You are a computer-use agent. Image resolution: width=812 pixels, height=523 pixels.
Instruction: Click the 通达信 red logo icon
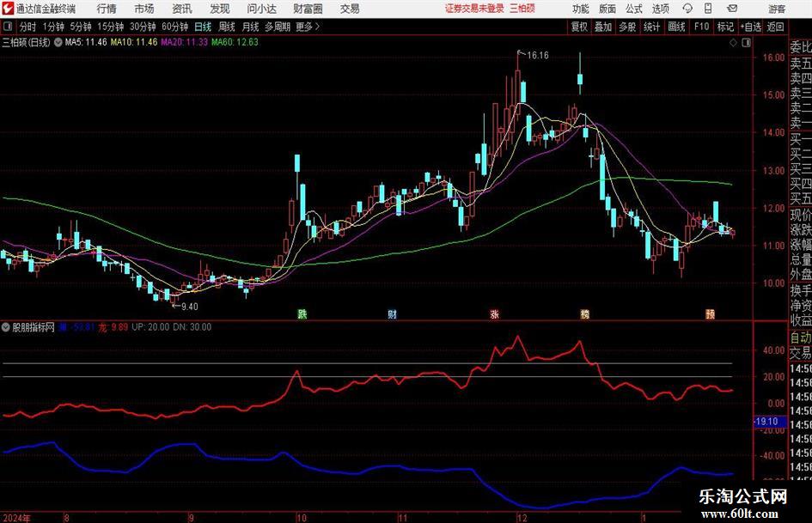click(8, 9)
